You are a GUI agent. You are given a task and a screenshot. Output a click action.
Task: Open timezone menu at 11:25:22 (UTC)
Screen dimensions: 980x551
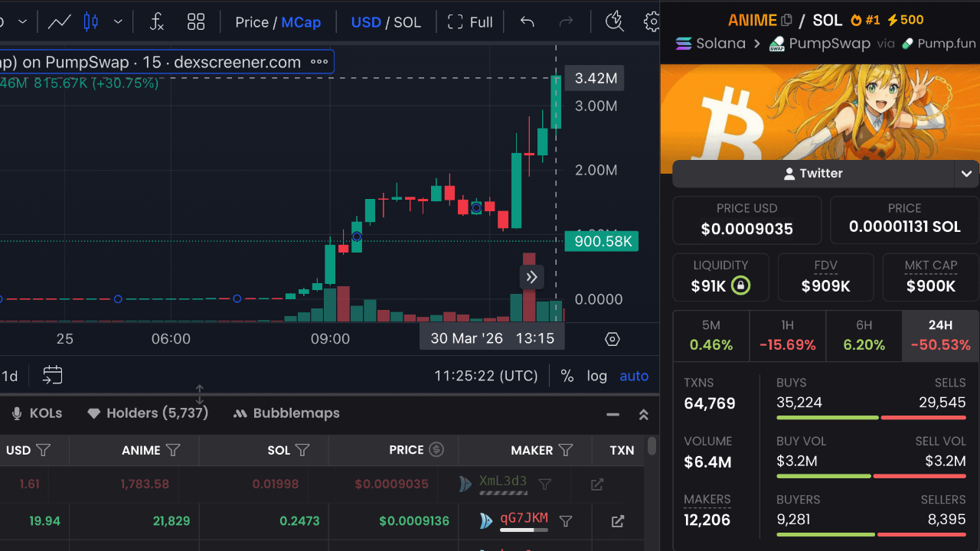[x=486, y=376]
